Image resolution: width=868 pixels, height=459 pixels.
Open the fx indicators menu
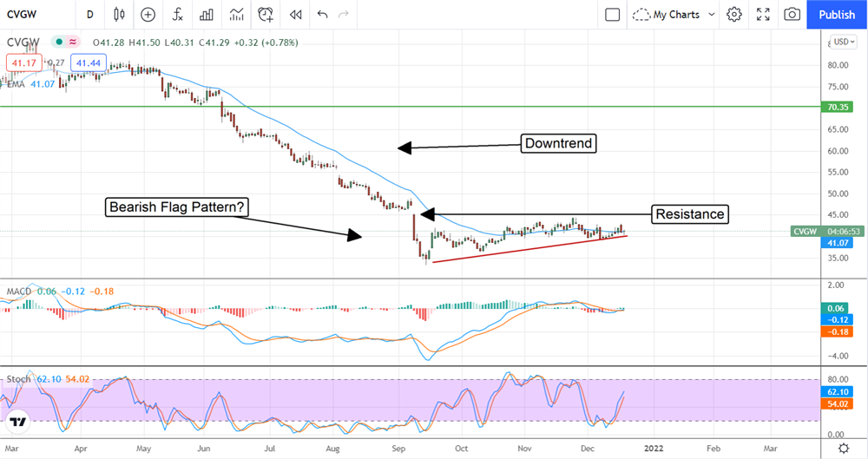(x=177, y=15)
